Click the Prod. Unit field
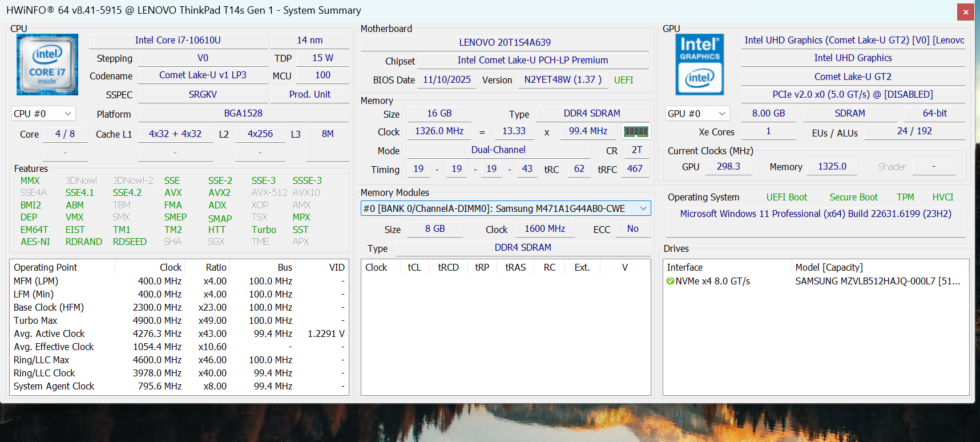 [310, 94]
